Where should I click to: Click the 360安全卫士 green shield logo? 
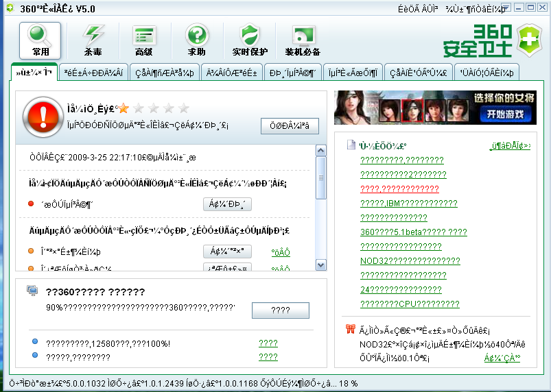coord(530,40)
